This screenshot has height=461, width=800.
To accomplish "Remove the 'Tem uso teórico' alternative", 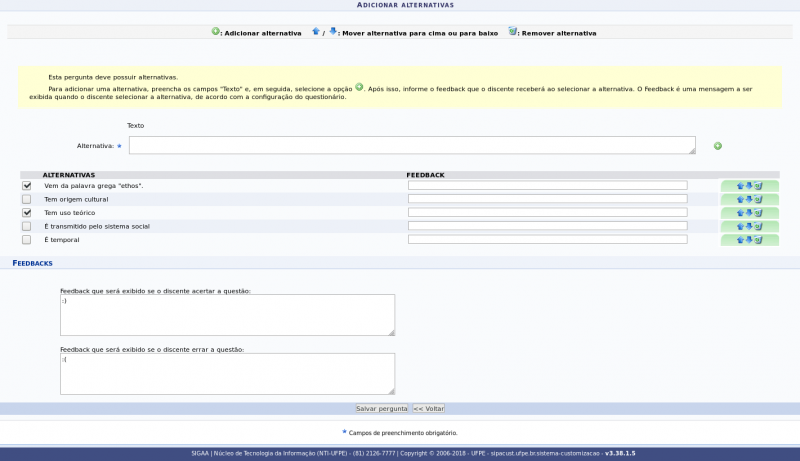I will [x=758, y=213].
